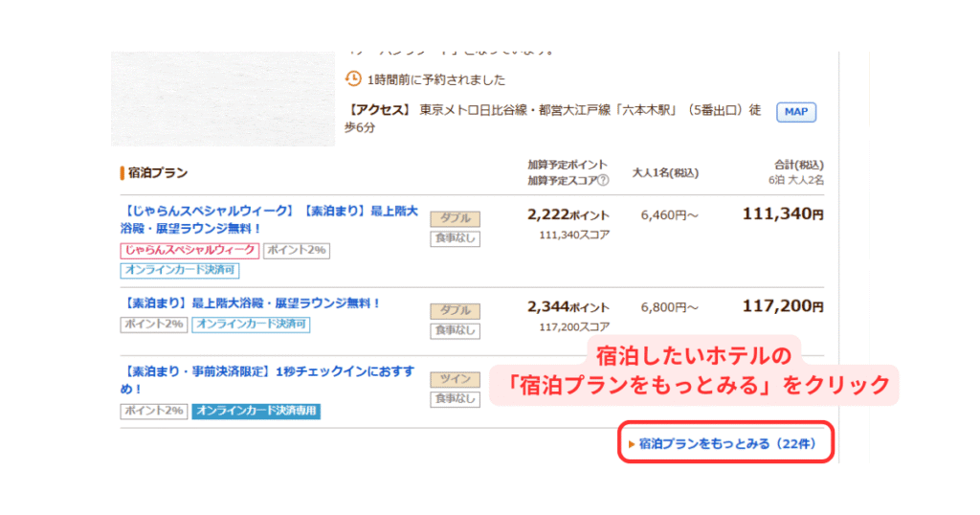Open the second 【素泊まり】最上階大浴殿 plan link
Image resolution: width=980 pixels, height=515 pixels.
[251, 303]
